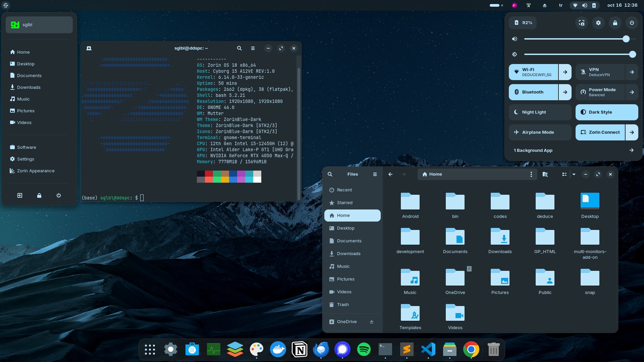644x362 pixels.
Task: Click the search icon in terminal header
Action: coord(239,48)
